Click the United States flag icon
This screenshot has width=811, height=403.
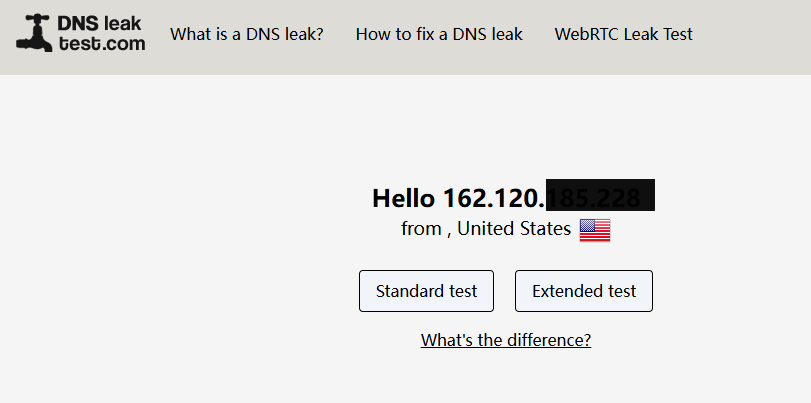coord(595,230)
